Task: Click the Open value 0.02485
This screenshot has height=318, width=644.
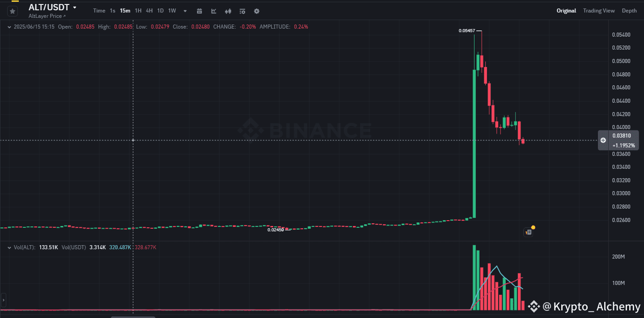Action: click(85, 27)
